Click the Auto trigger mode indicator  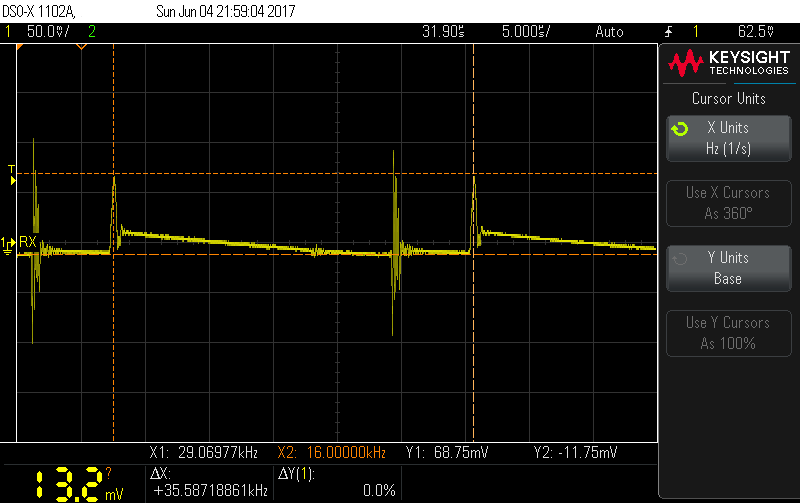coord(609,32)
